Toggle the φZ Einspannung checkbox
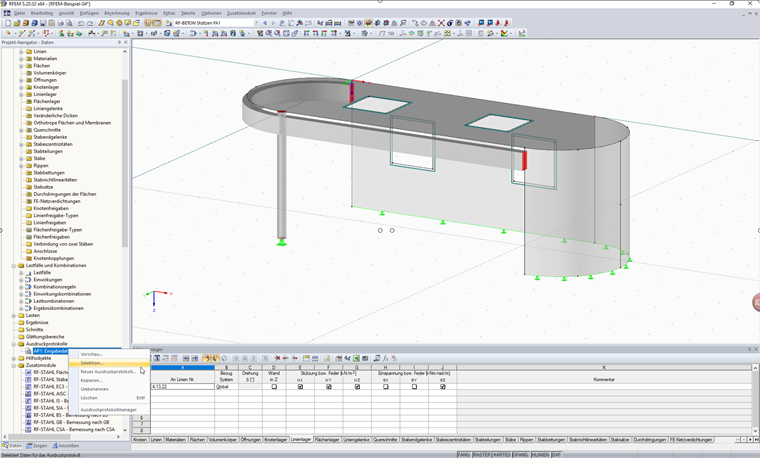The width and height of the screenshot is (760, 458). [x=442, y=386]
